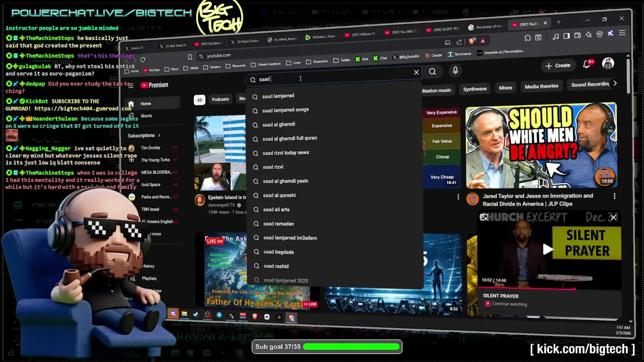Expand miniplayer back to watch page icon
Image resolution: width=644 pixels, height=362 pixels.
click(484, 217)
